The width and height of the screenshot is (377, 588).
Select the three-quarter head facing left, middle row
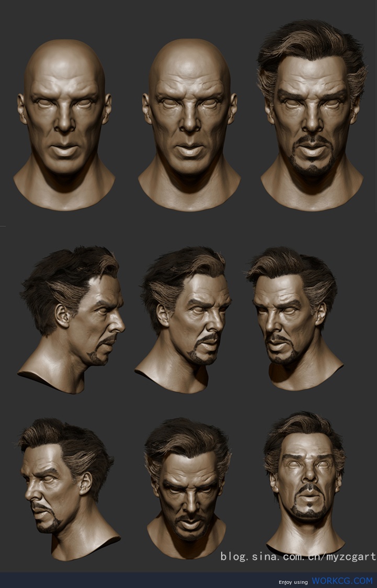294,319
